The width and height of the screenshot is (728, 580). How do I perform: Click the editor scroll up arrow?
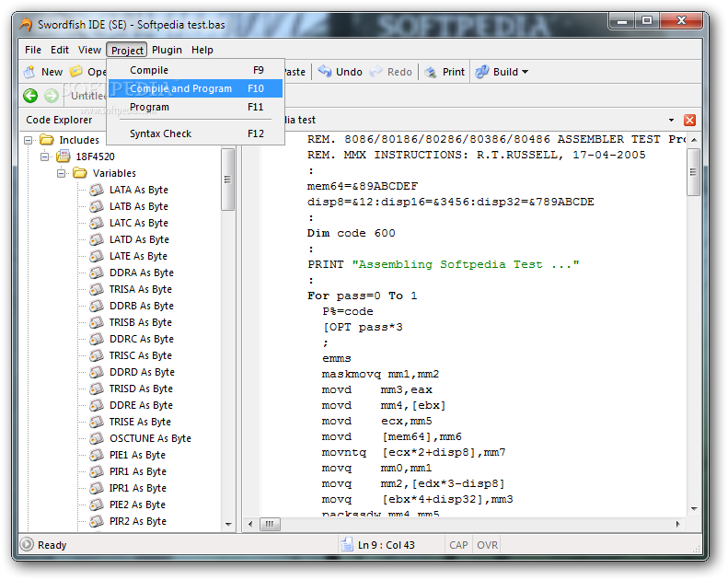pos(694,140)
